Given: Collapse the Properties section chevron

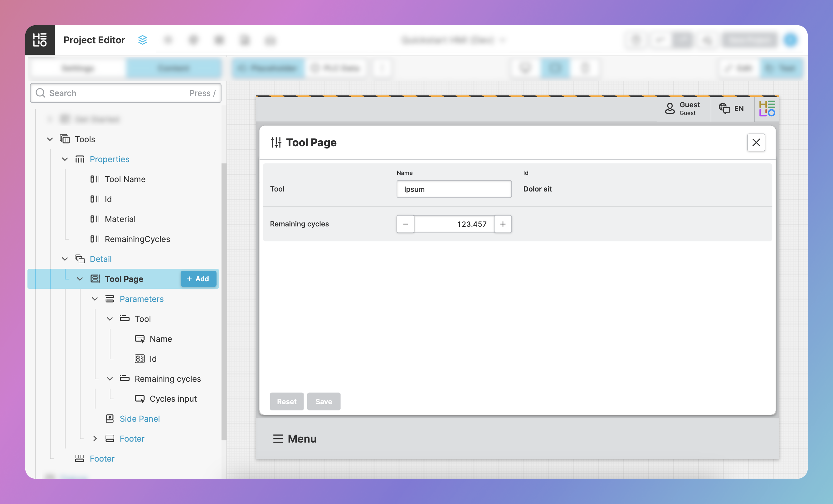Looking at the screenshot, I should coord(65,159).
